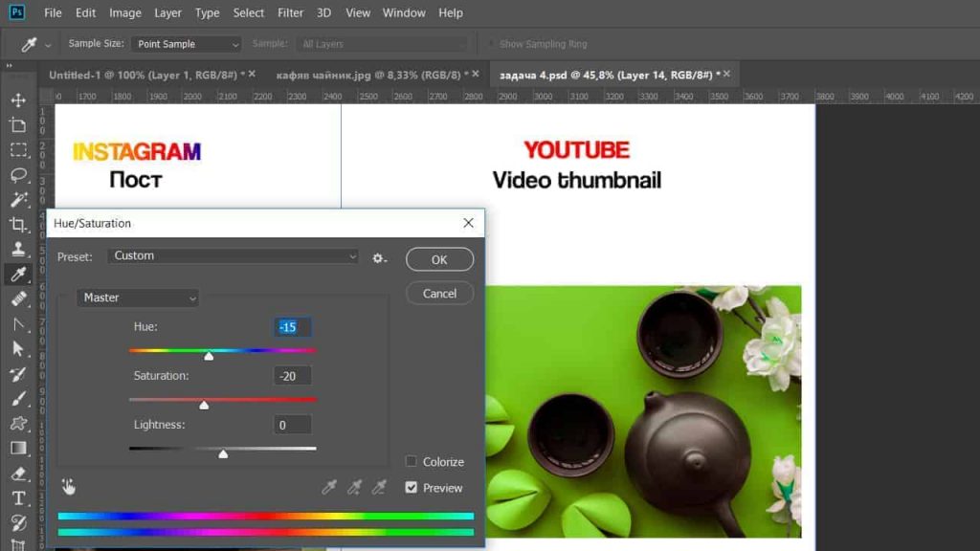
Task: Select the Gradient tool
Action: coord(18,449)
